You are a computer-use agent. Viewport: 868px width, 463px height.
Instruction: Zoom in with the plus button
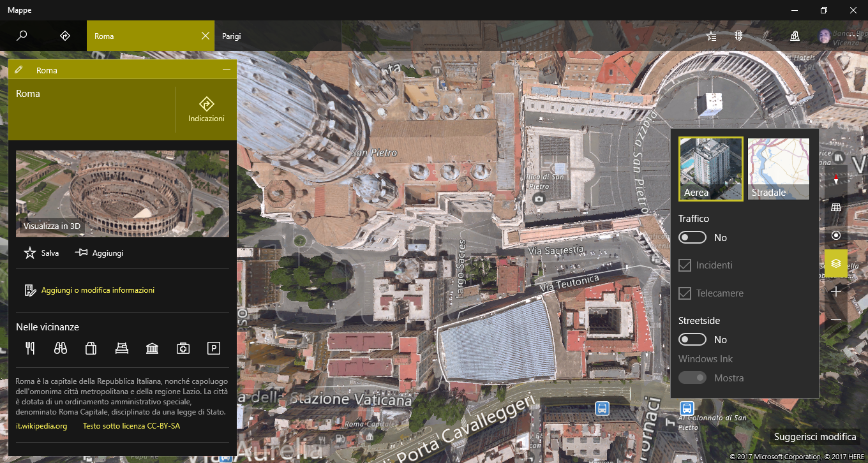coord(836,291)
